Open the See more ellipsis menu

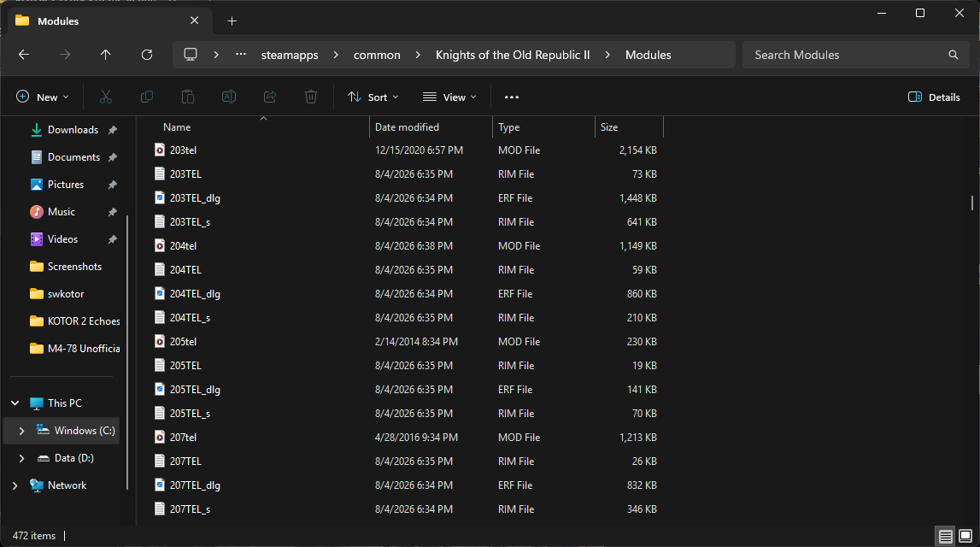pos(511,97)
